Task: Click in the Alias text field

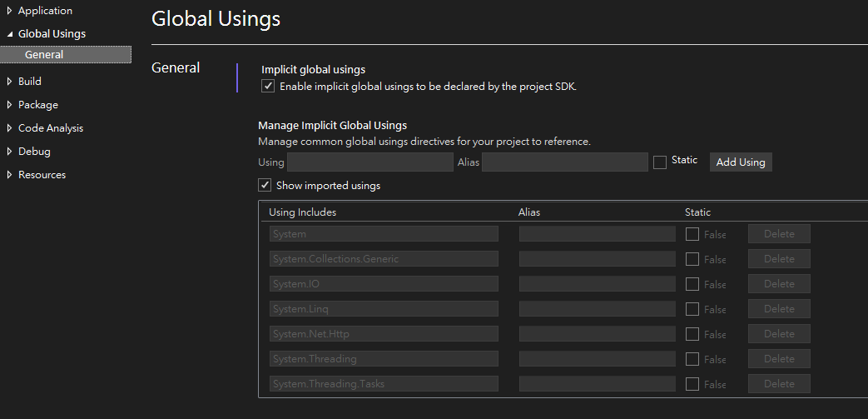Action: point(564,162)
